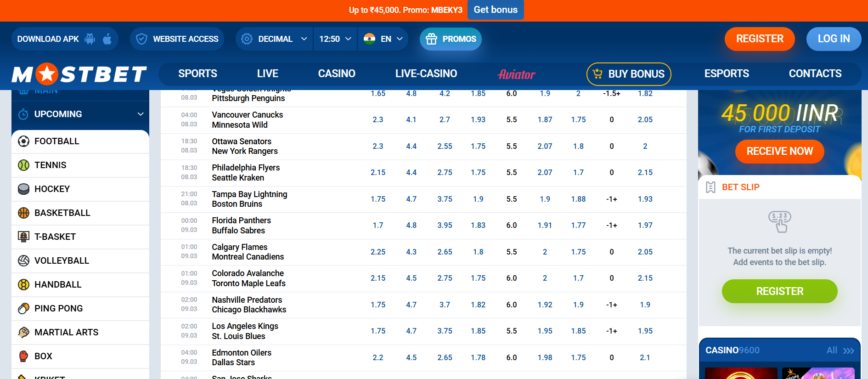
Task: Open the Colorado Avalanche vs Toronto Maple Leafs match
Action: tap(248, 278)
